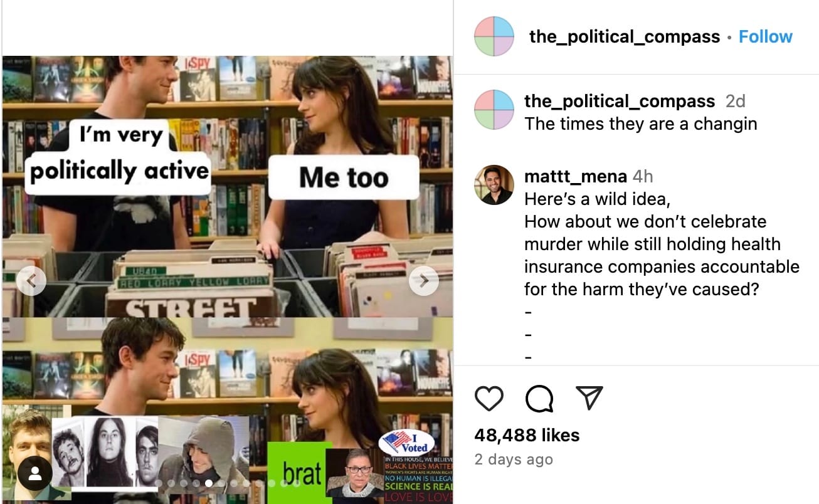Viewport: 819px width, 504px height.
Task: Like the post with the heart icon
Action: point(489,398)
